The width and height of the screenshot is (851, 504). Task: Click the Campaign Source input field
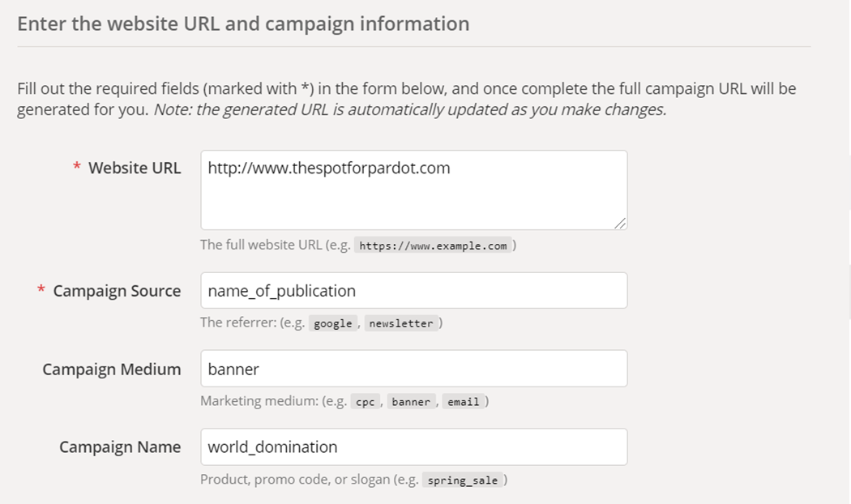pyautogui.click(x=413, y=290)
